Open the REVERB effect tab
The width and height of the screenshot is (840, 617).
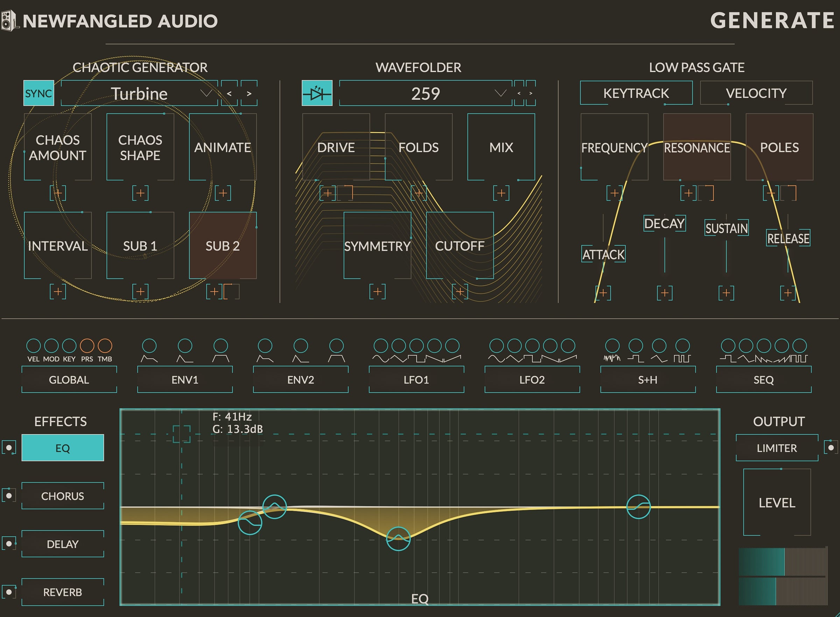(63, 592)
